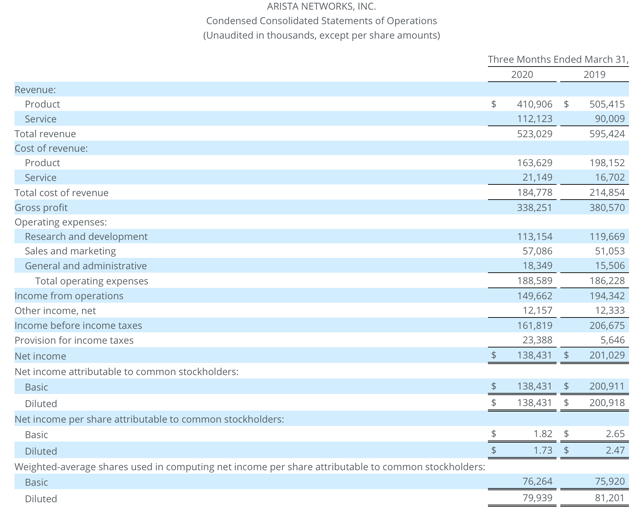Click service cost value 16,702
The width and height of the screenshot is (640, 515).
pyautogui.click(x=610, y=178)
